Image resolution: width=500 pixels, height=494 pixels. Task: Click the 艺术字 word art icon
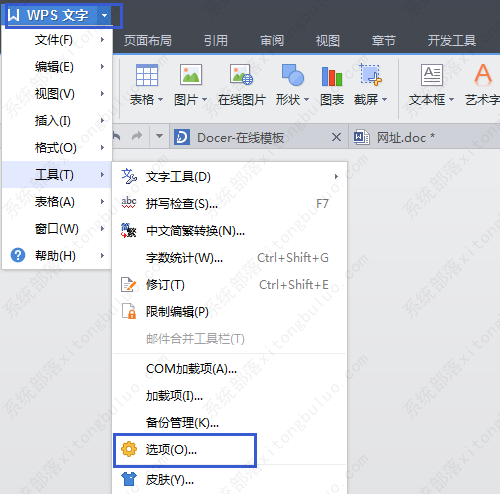483,74
